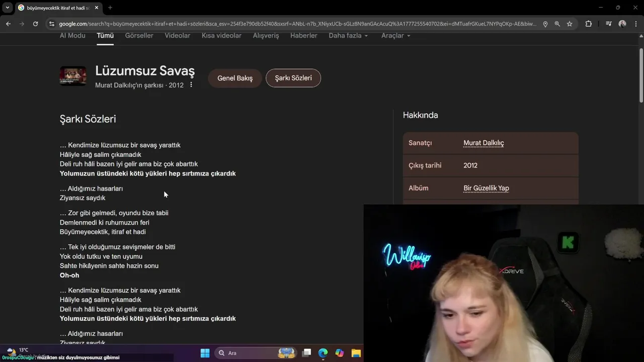Open the Chrome profile avatar
The image size is (644, 362).
622,24
